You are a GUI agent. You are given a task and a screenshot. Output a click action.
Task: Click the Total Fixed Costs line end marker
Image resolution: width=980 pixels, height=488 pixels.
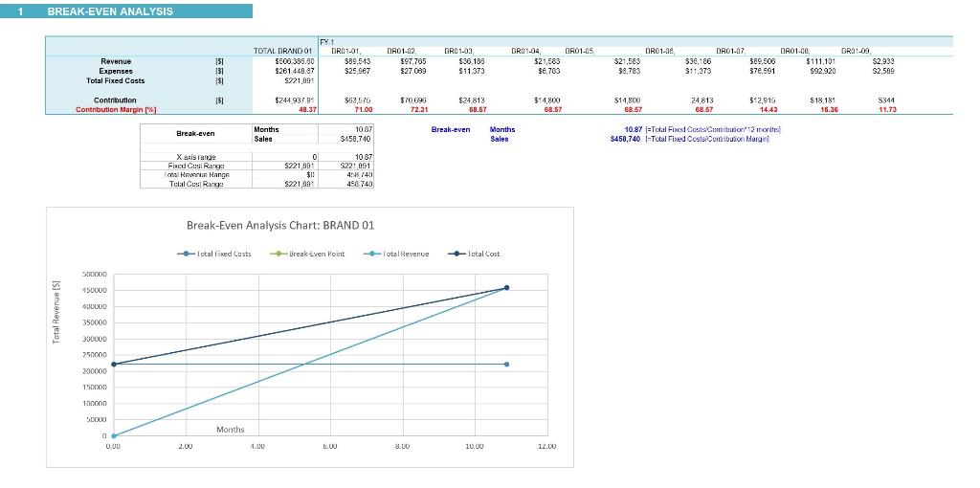tap(506, 365)
